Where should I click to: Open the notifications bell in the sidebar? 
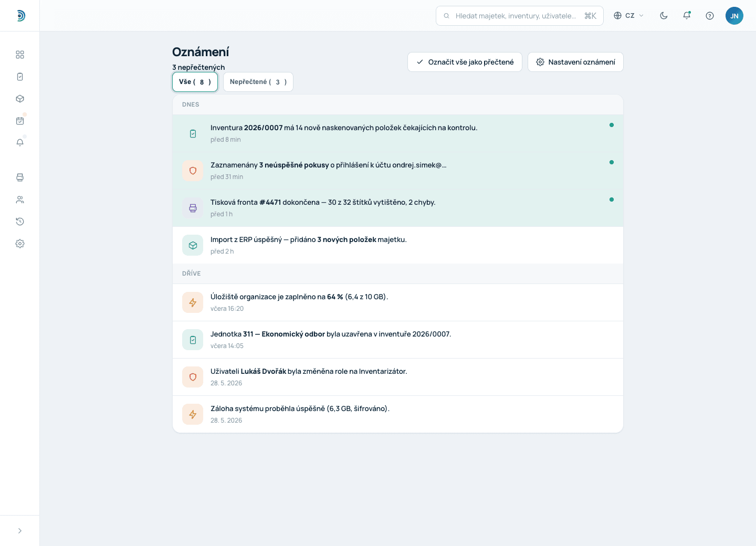20,143
